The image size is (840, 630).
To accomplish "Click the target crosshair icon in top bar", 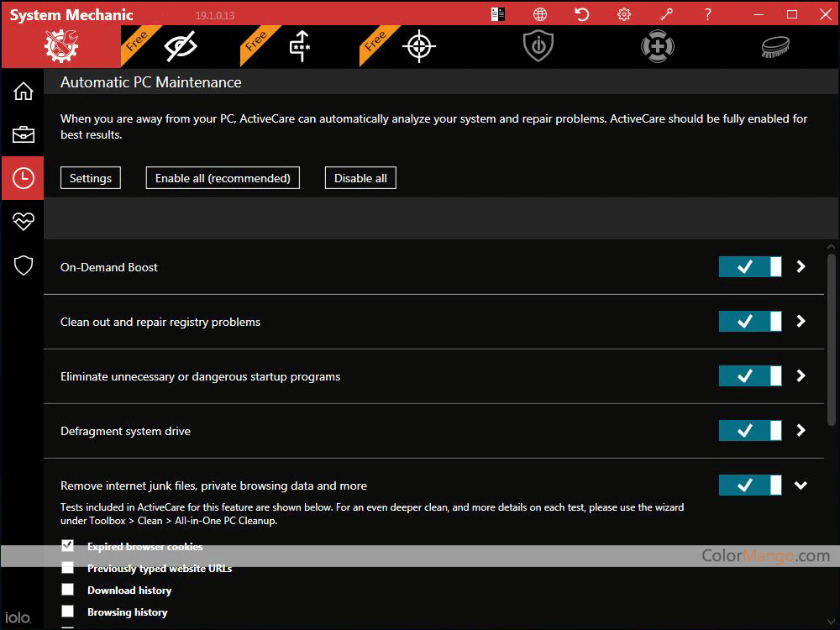I will (x=418, y=47).
